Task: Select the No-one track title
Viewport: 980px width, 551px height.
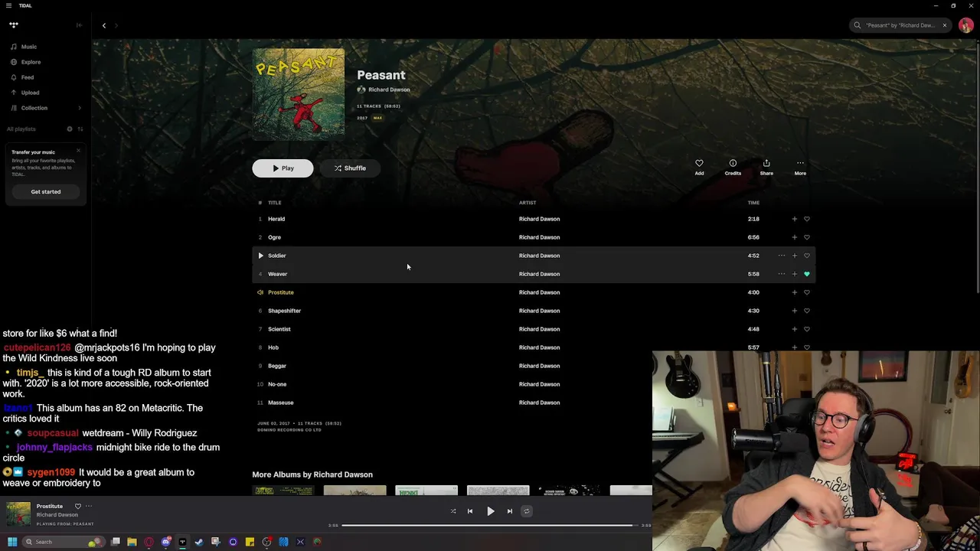Action: (x=277, y=384)
